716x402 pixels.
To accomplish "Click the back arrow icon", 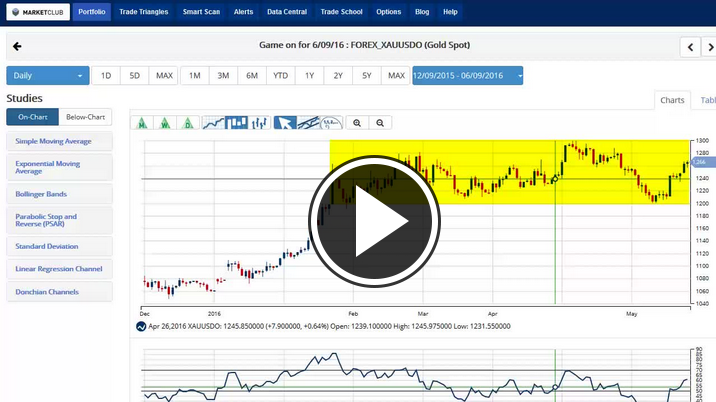I will click(x=17, y=46).
